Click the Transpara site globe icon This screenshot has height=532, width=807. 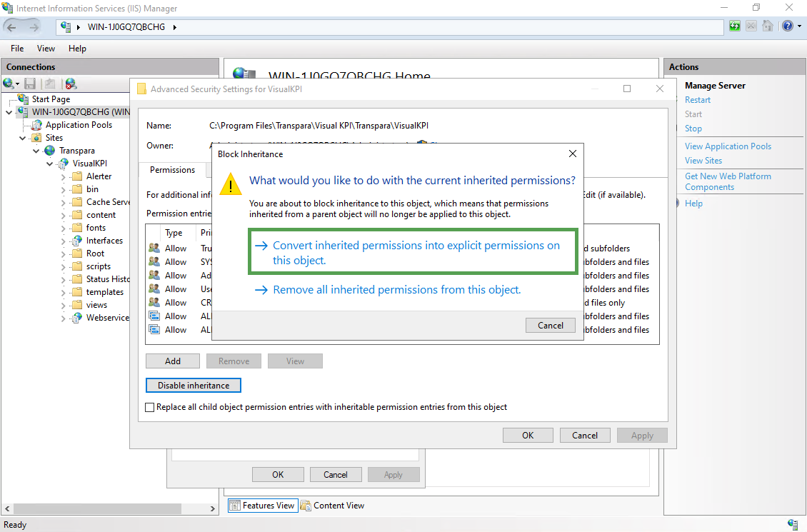pyautogui.click(x=50, y=151)
